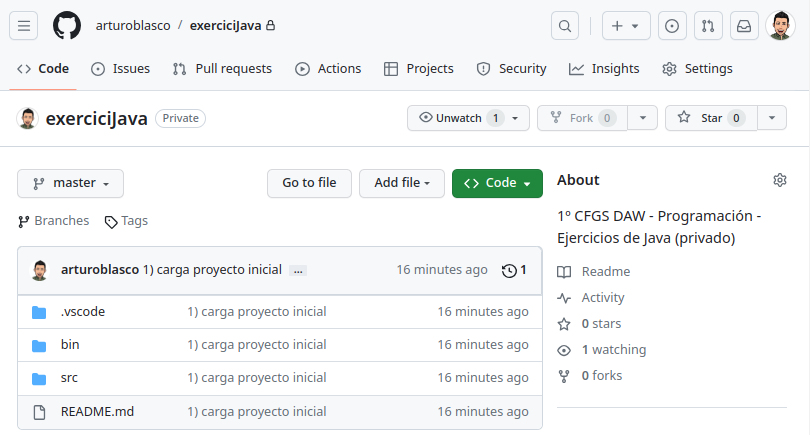The height and width of the screenshot is (435, 810).
Task: Open the bin folder
Action: pyautogui.click(x=70, y=345)
